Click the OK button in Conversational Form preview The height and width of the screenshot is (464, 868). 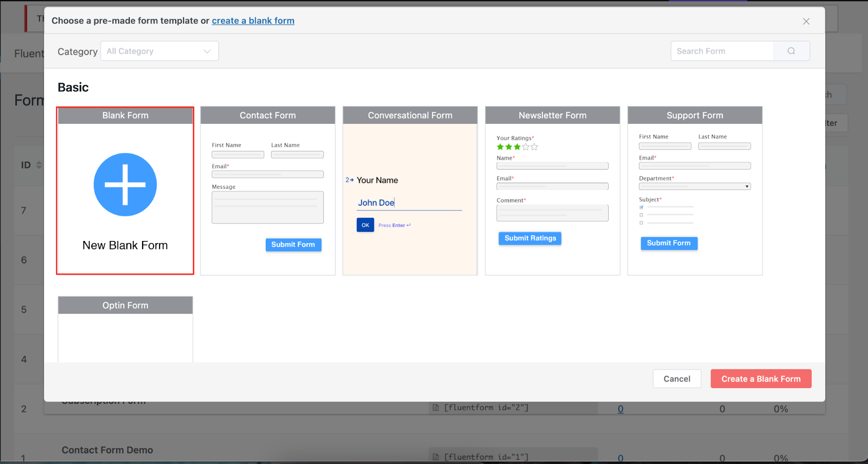click(x=365, y=225)
